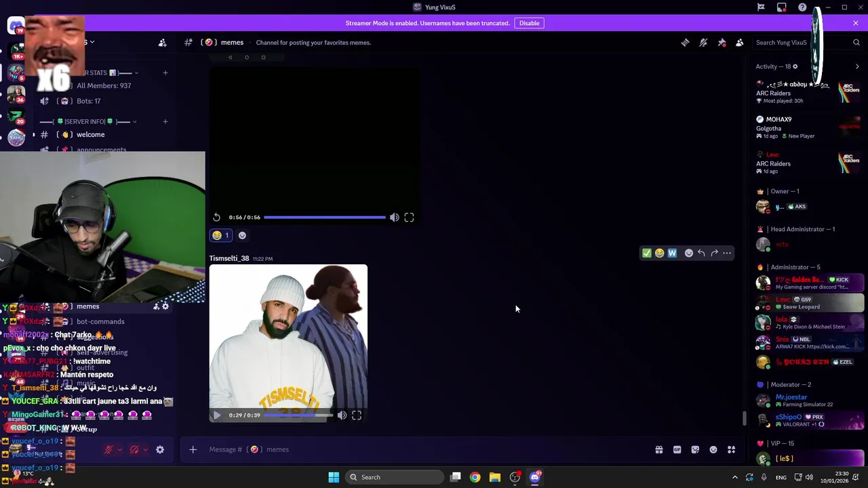
Task: Open the sticker picker
Action: (x=695, y=449)
